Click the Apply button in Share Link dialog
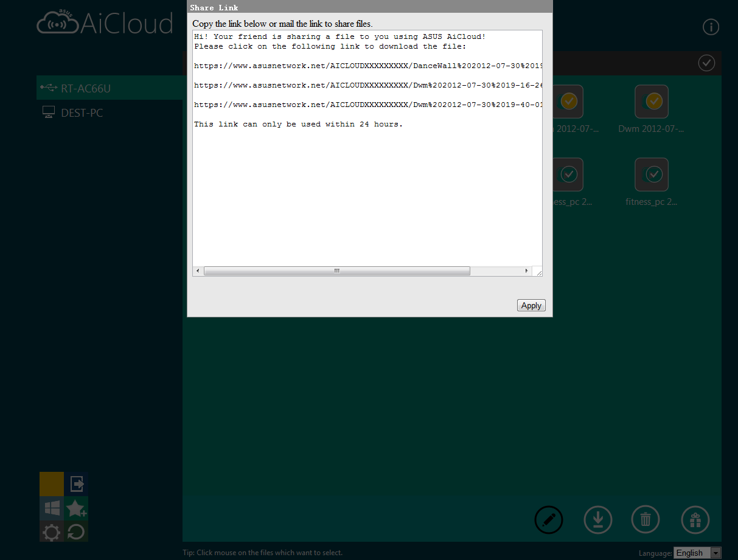 click(531, 305)
